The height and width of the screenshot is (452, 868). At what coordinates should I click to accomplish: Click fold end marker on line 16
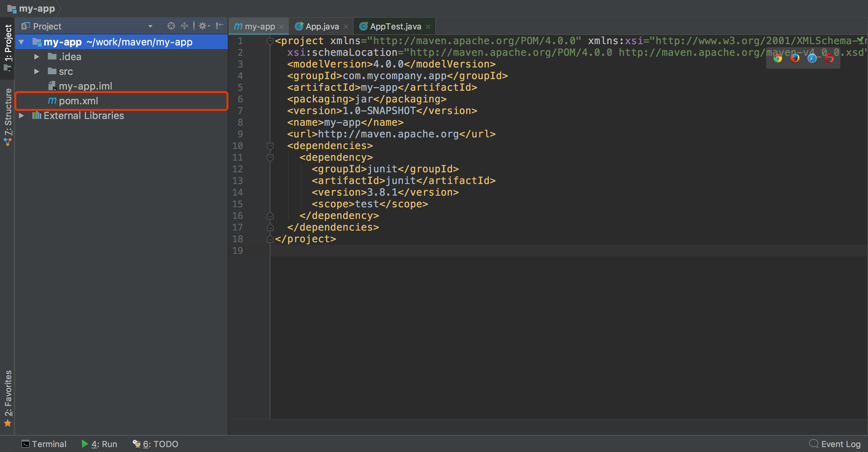pos(270,216)
